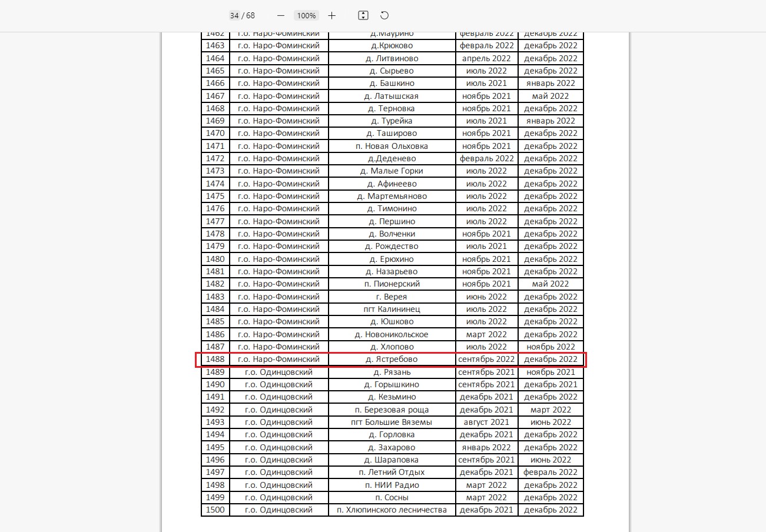This screenshot has height=532, width=766.
Task: Select "д. Малые Горки" cell
Action: pyautogui.click(x=392, y=171)
